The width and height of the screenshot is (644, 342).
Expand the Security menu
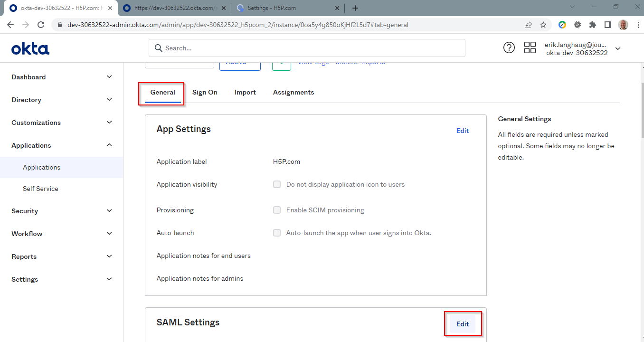61,211
